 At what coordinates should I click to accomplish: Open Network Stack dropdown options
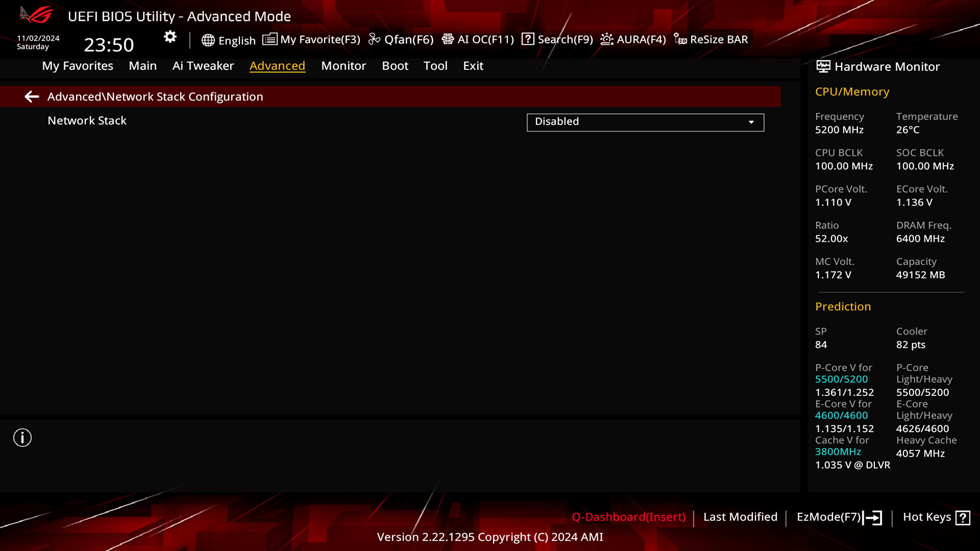pos(751,122)
